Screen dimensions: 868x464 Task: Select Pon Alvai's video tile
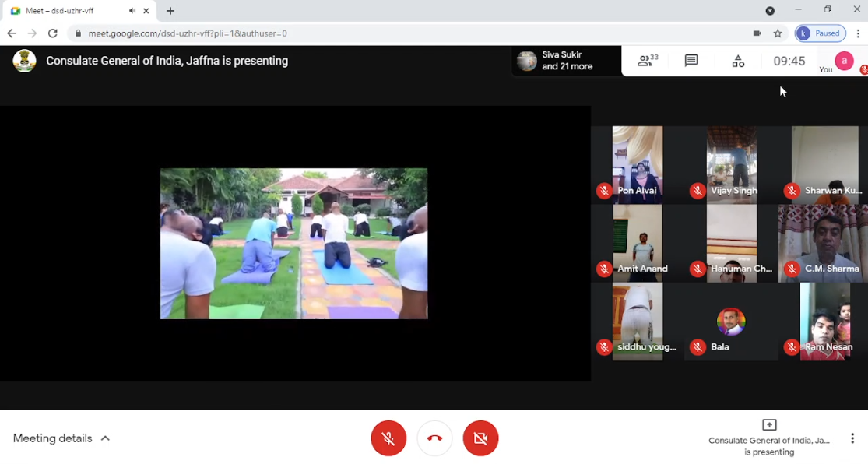click(x=637, y=165)
